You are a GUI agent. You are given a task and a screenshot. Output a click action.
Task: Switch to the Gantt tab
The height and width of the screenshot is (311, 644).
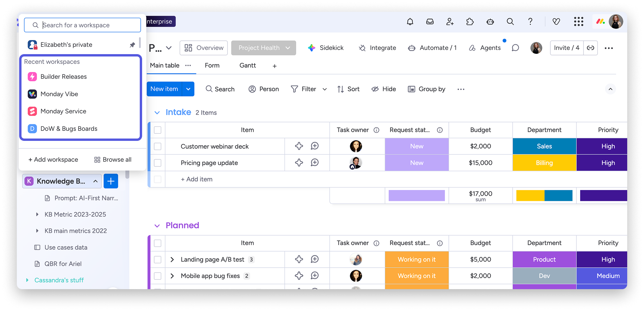click(x=248, y=66)
